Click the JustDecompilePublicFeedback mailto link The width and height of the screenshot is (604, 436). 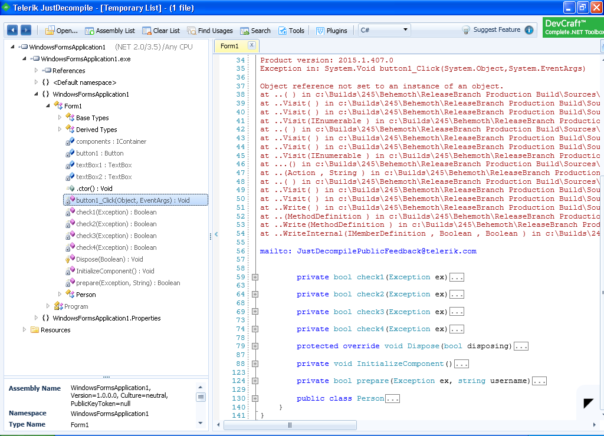(368, 251)
